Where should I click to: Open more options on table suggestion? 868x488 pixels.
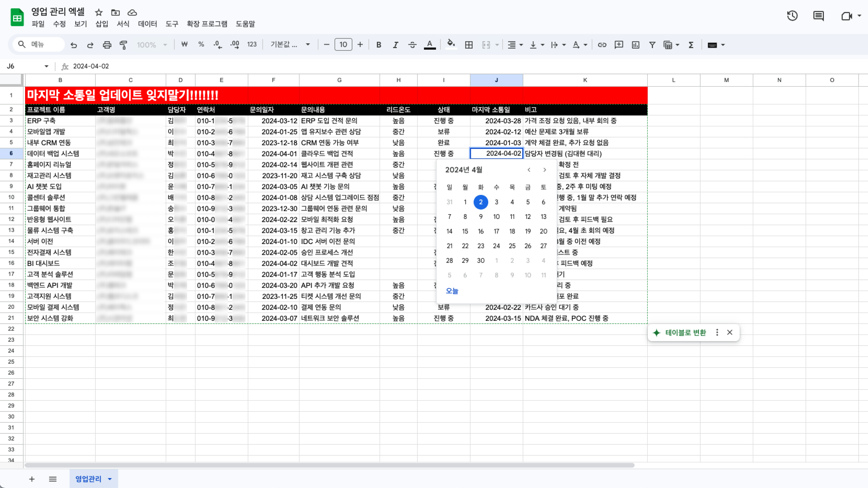pyautogui.click(x=717, y=332)
